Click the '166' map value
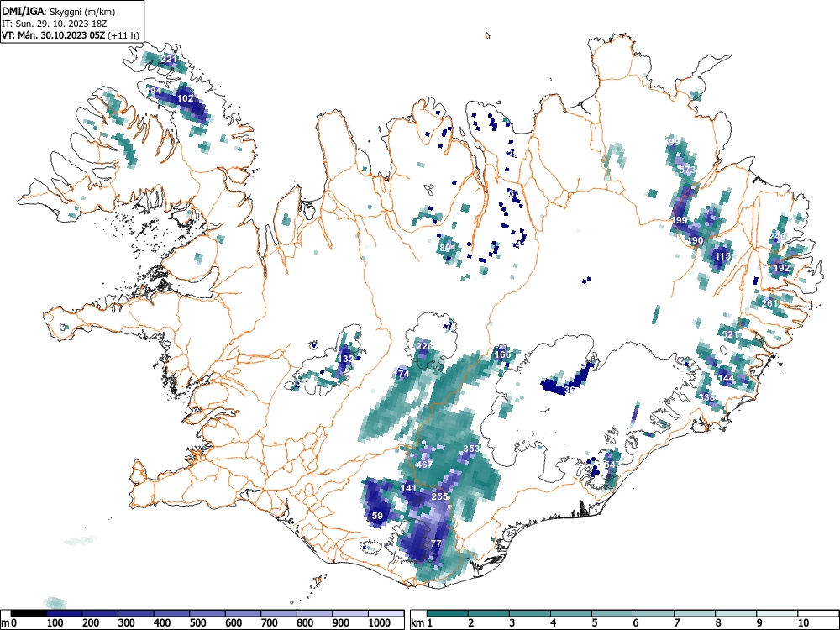The height and width of the screenshot is (630, 840). [x=502, y=354]
